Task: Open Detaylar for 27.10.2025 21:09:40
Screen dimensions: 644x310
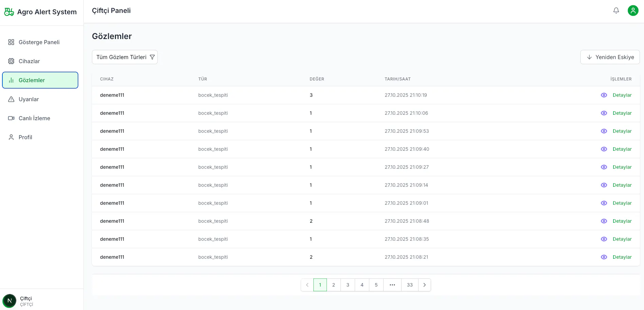Action: tap(622, 149)
